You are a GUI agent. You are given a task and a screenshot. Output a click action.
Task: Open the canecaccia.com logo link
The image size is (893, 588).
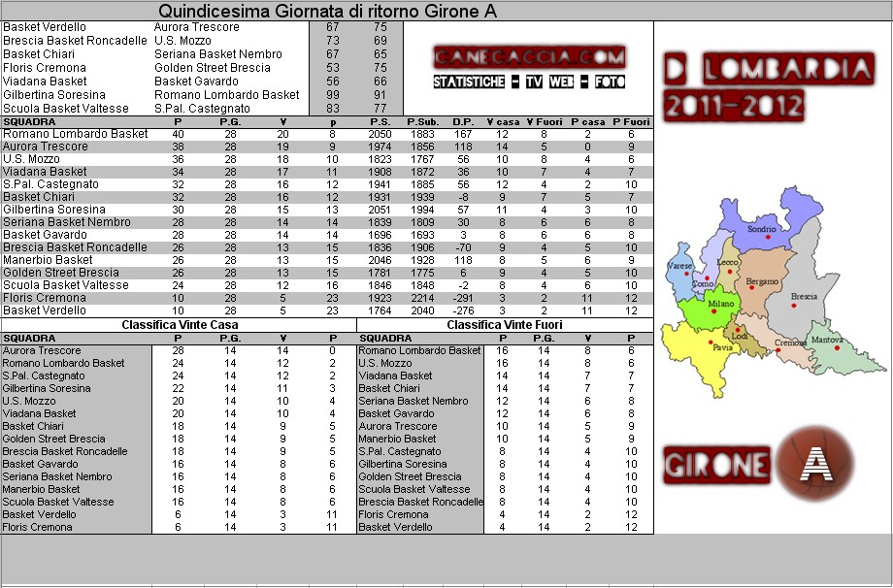click(529, 57)
